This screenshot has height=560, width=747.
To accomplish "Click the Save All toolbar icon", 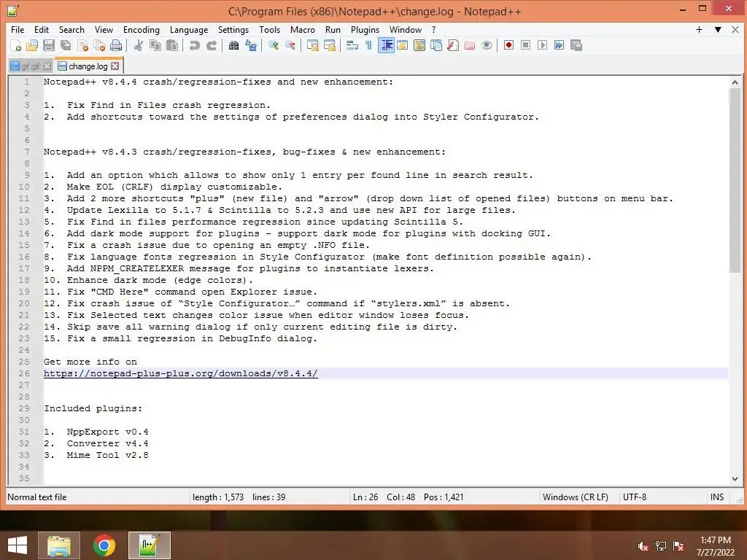I will click(x=66, y=45).
